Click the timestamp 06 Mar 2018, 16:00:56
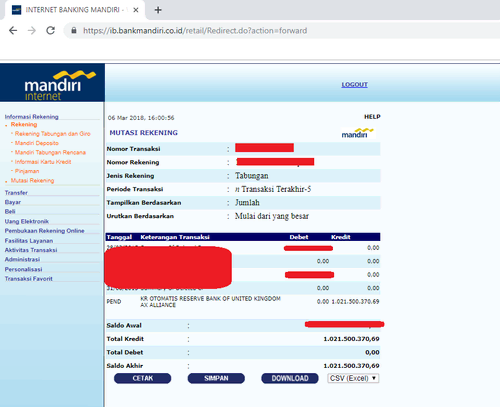Image resolution: width=500 pixels, height=407 pixels. (x=141, y=118)
